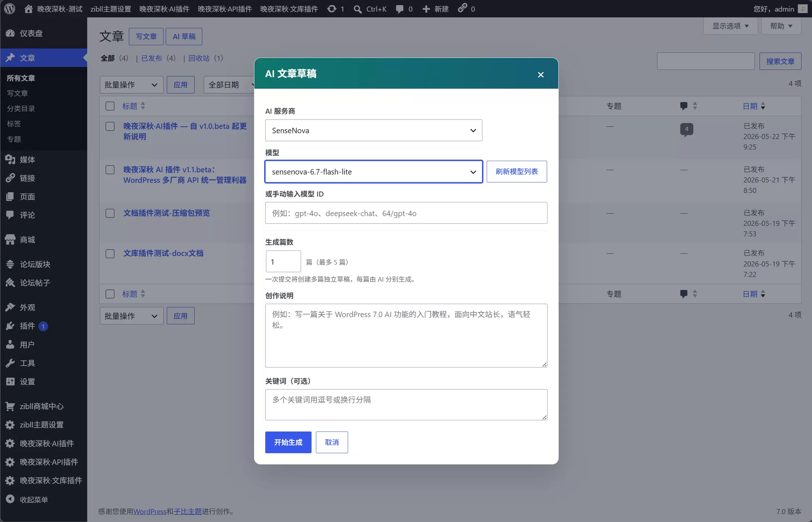
Task: Click the admin avatar thumbnail
Action: point(803,9)
